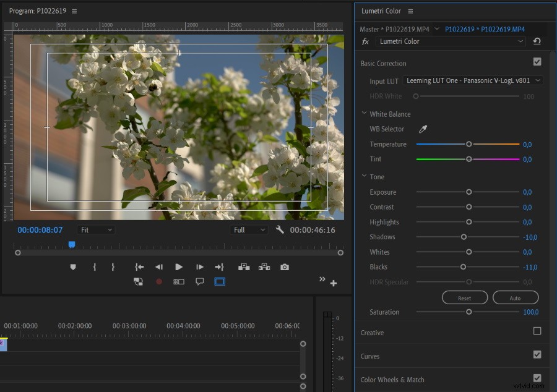This screenshot has height=392, width=557.
Task: Open the Input LUT dropdown
Action: pyautogui.click(x=473, y=80)
